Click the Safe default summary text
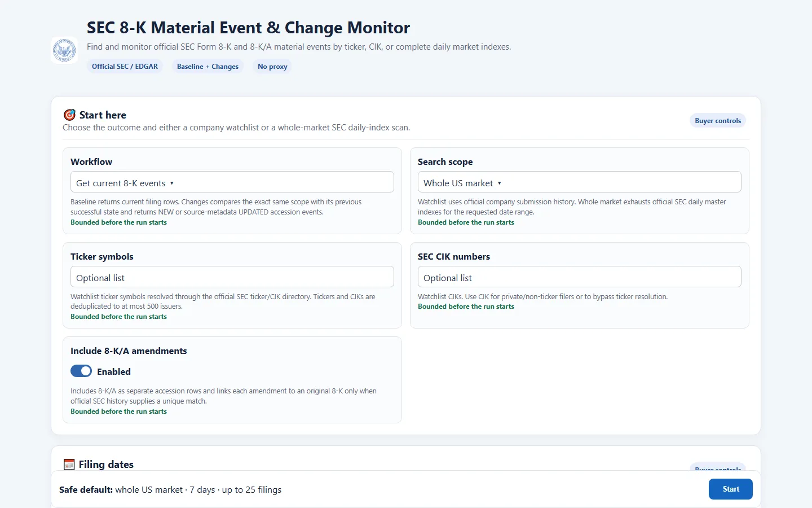The height and width of the screenshot is (508, 812). (170, 490)
